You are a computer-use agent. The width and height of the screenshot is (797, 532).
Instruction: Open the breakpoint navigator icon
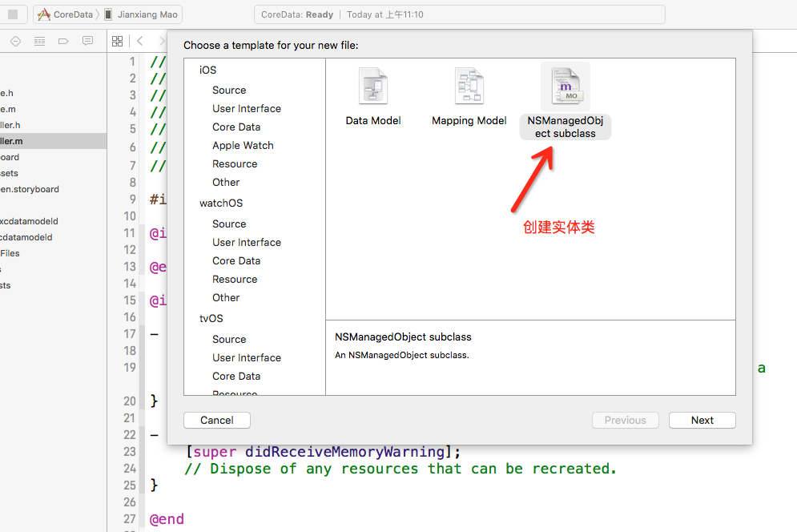pos(63,41)
